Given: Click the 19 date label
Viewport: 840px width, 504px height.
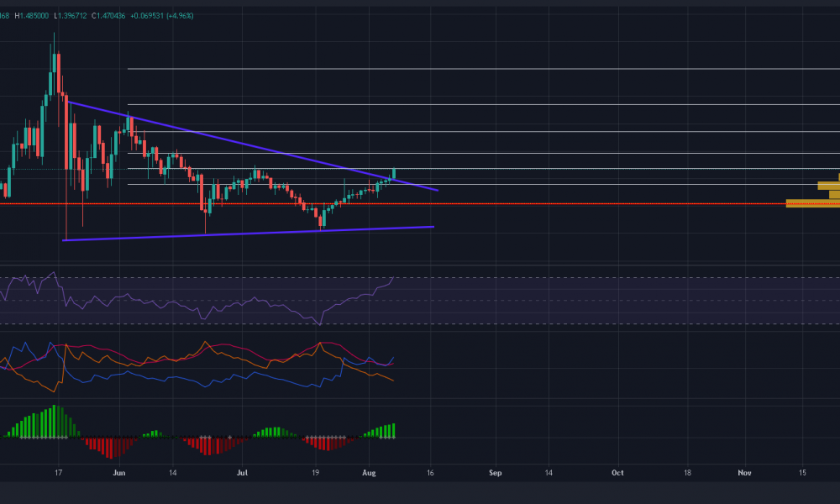Looking at the screenshot, I should coord(316,472).
